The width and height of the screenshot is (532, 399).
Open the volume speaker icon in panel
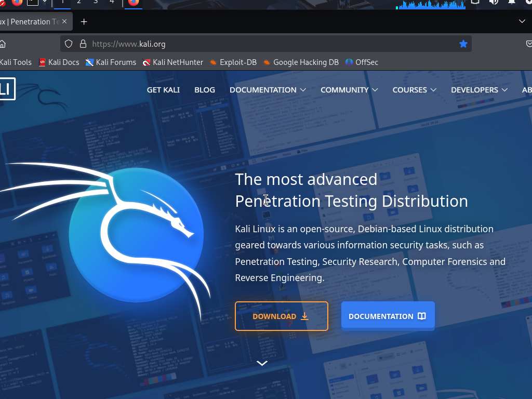click(494, 2)
